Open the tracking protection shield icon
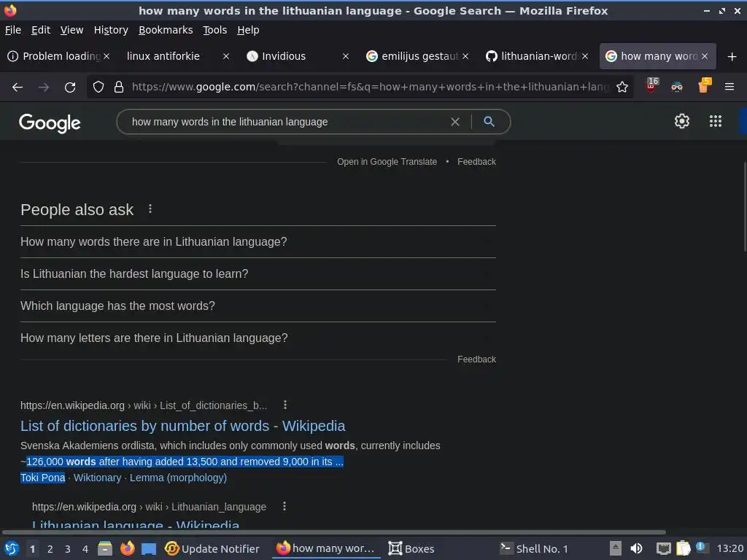Screen dimensions: 747x560 click(x=98, y=87)
